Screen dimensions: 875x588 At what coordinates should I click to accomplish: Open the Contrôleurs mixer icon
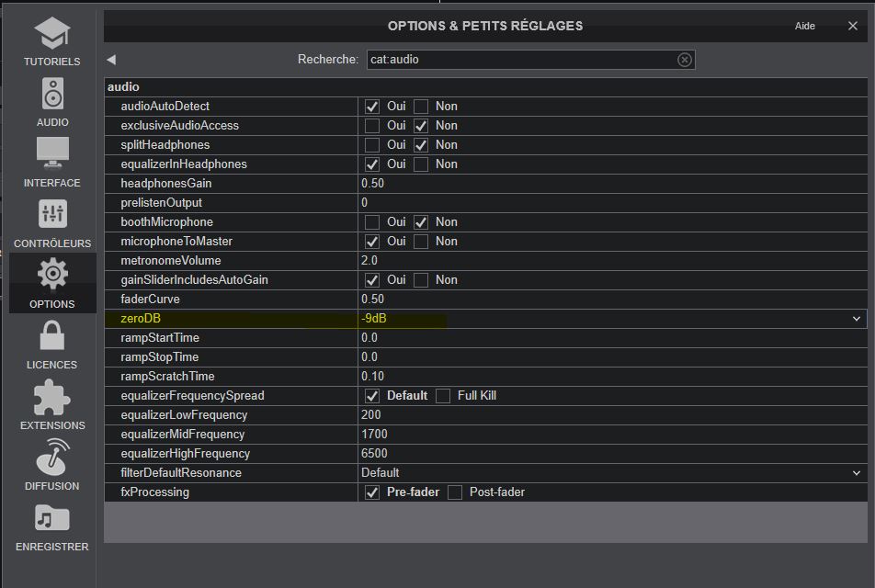52,214
